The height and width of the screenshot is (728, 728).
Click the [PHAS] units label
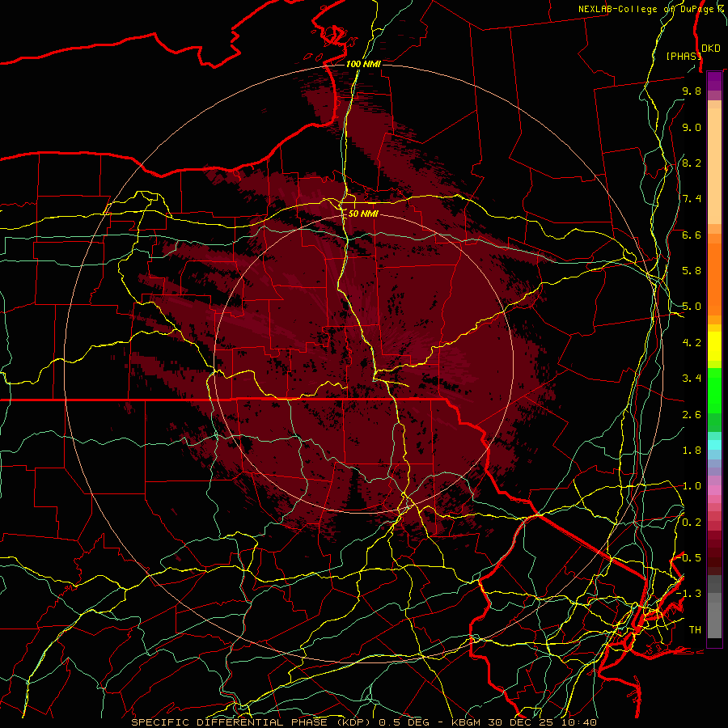[x=684, y=56]
